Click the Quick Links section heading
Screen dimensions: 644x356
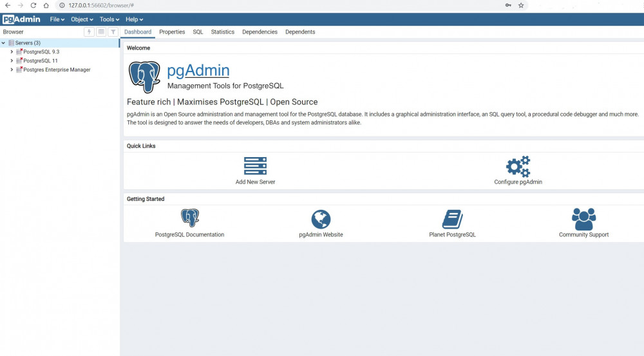[x=141, y=145]
